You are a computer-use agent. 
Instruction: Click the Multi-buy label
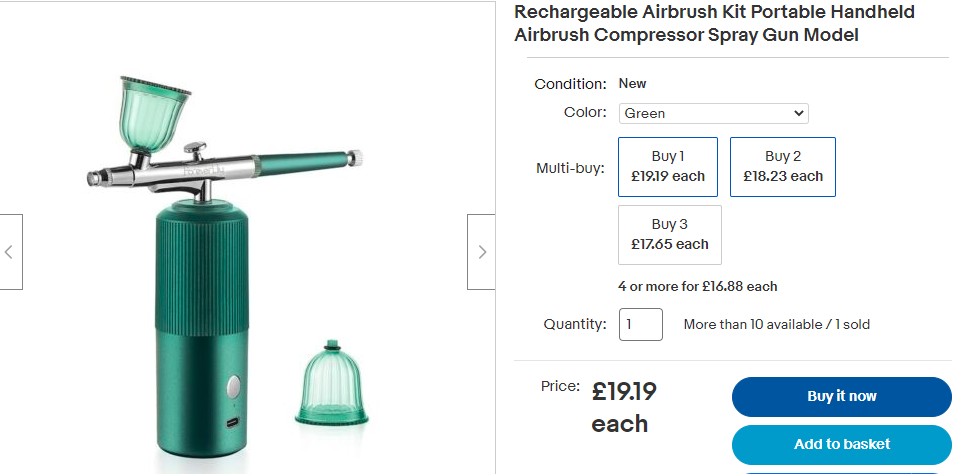coord(570,167)
